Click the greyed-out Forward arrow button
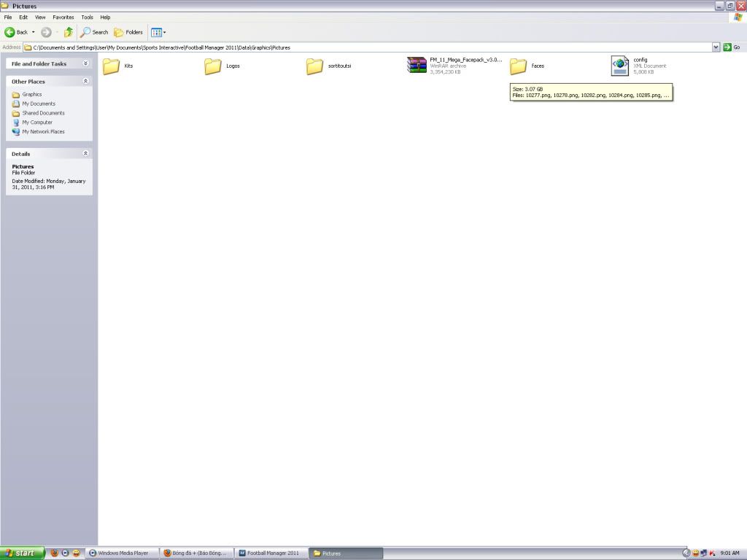This screenshot has height=560, width=747. click(46, 32)
